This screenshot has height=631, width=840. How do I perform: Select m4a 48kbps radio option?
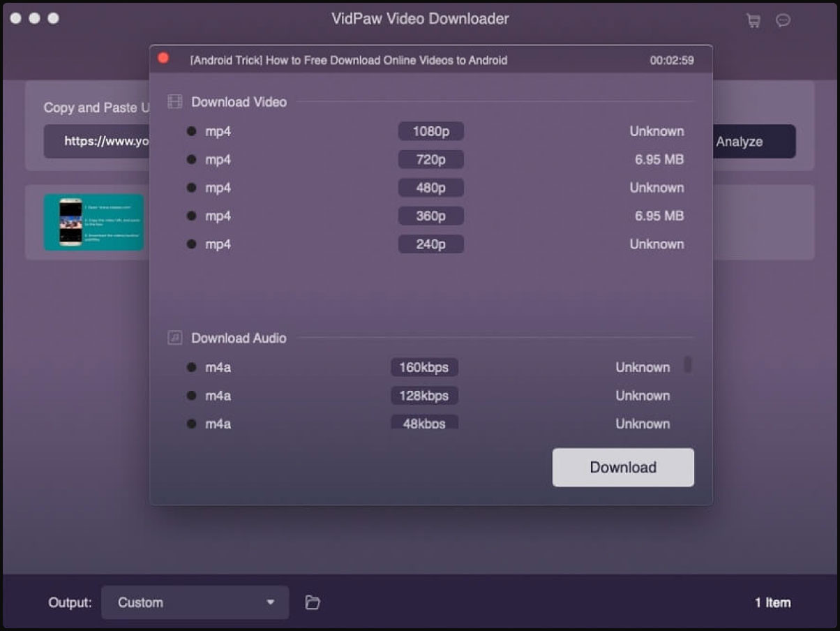coord(191,424)
